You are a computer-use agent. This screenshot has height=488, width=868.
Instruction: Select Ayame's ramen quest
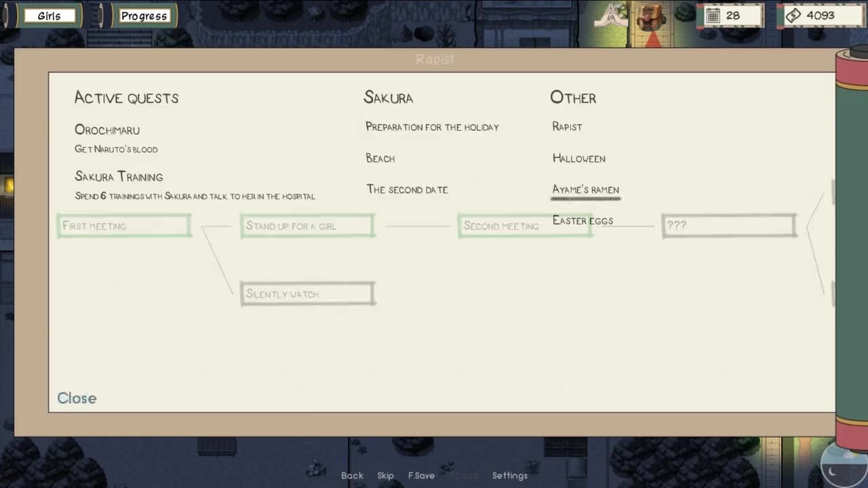tap(586, 190)
